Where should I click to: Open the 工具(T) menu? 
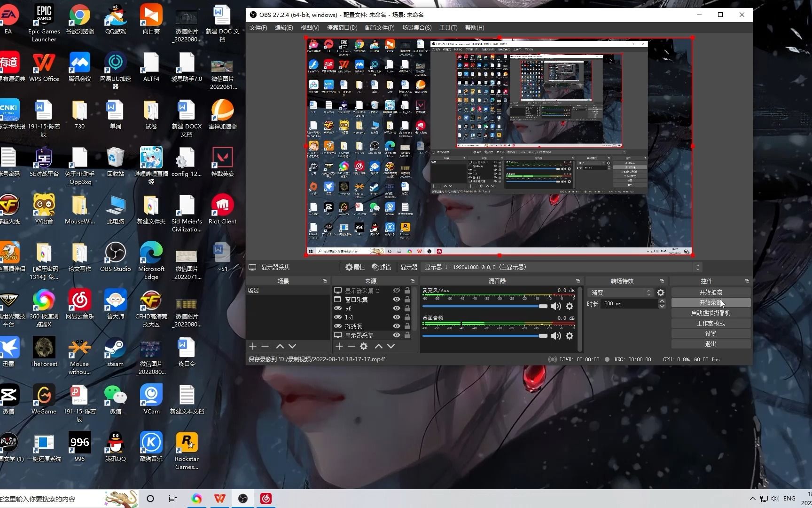point(448,28)
